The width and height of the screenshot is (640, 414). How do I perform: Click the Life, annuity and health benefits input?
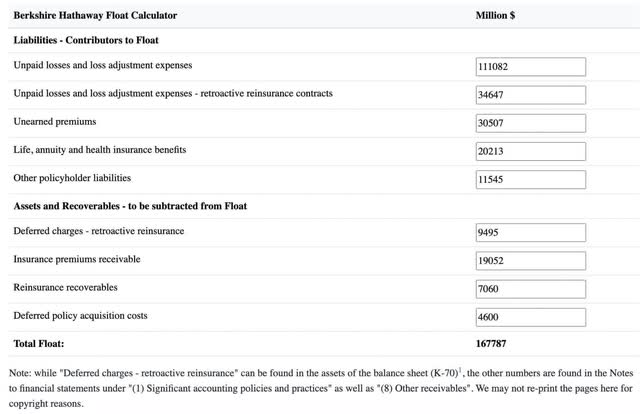click(x=530, y=151)
